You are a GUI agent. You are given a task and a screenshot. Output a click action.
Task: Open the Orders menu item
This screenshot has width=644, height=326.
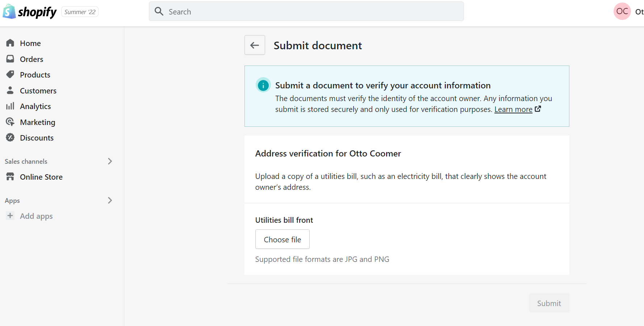[x=32, y=59]
